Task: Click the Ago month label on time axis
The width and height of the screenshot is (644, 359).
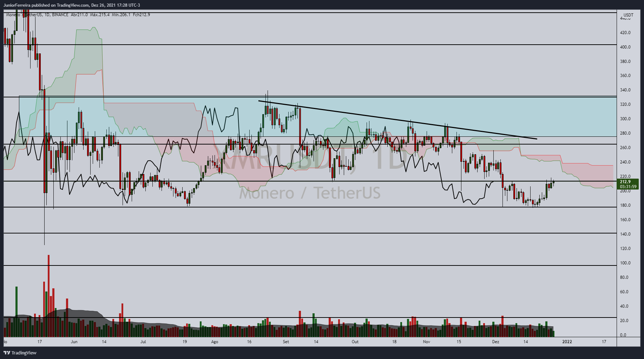Action: point(215,342)
